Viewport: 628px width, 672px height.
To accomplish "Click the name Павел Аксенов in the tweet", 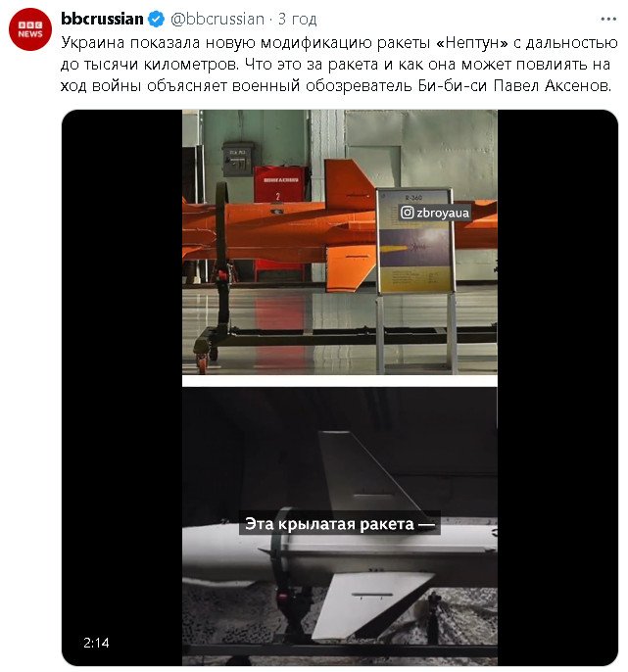I will (x=553, y=86).
